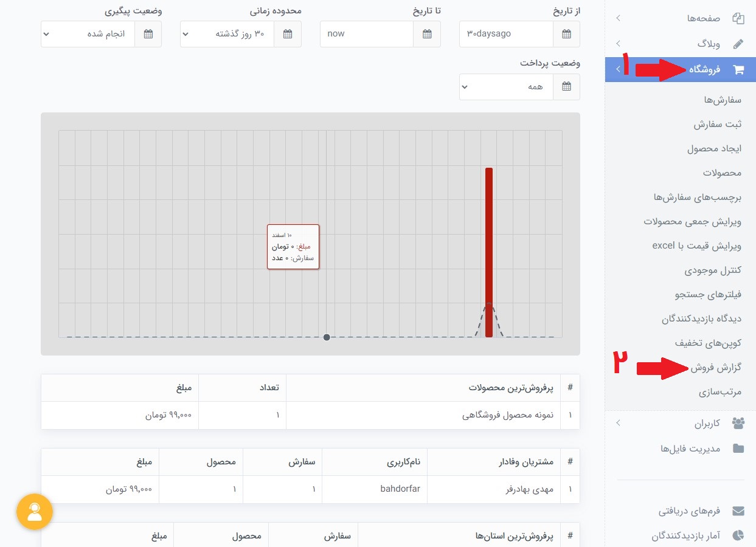Click the calendar icon beside از تاریخ
This screenshot has width=756, height=547.
pos(566,34)
